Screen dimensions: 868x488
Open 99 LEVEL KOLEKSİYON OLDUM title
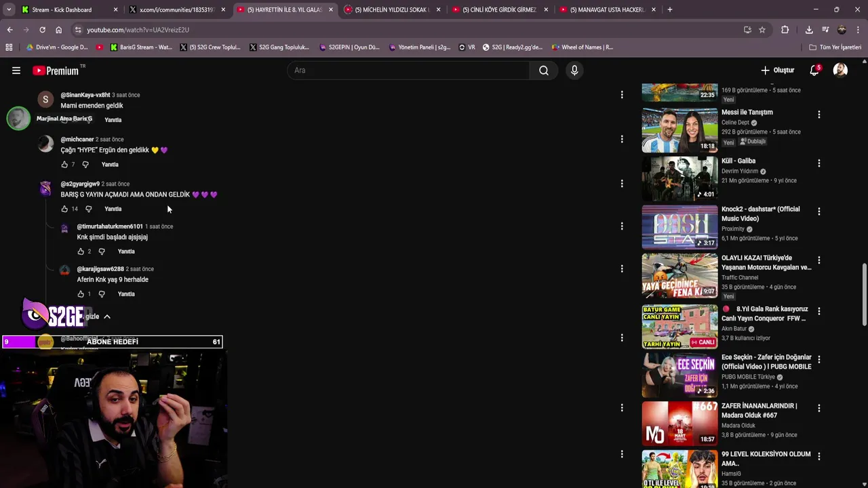(766, 459)
